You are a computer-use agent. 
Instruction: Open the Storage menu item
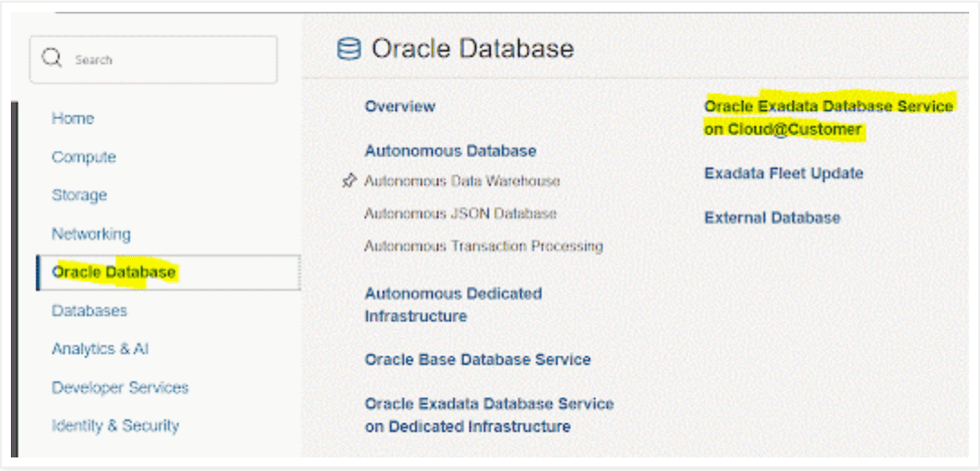79,195
